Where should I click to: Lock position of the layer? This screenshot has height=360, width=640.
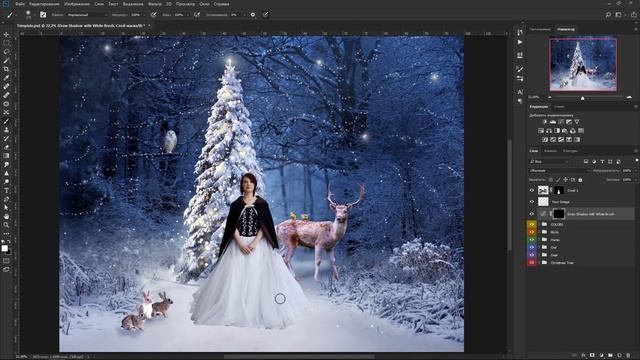pos(565,180)
